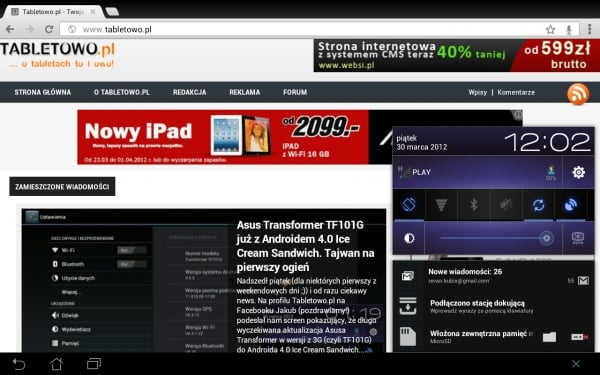Close the ad via corner info icon
This screenshot has height=375, width=600.
pyautogui.click(x=518, y=114)
